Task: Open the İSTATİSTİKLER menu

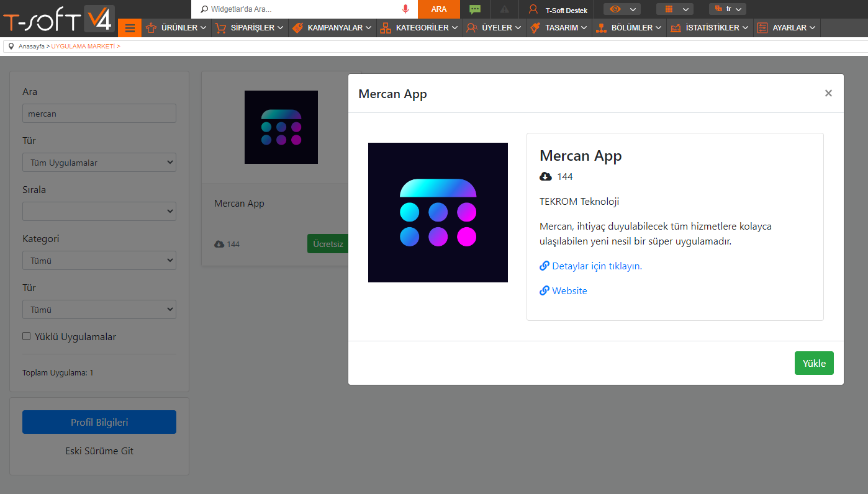Action: tap(710, 28)
